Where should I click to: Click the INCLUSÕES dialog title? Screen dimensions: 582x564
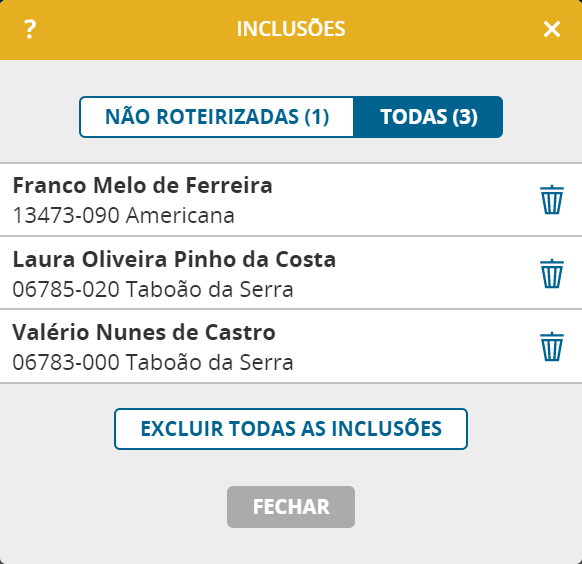tap(291, 28)
